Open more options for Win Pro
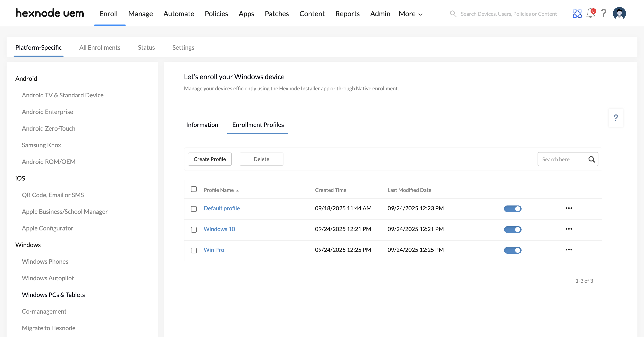 pos(569,250)
